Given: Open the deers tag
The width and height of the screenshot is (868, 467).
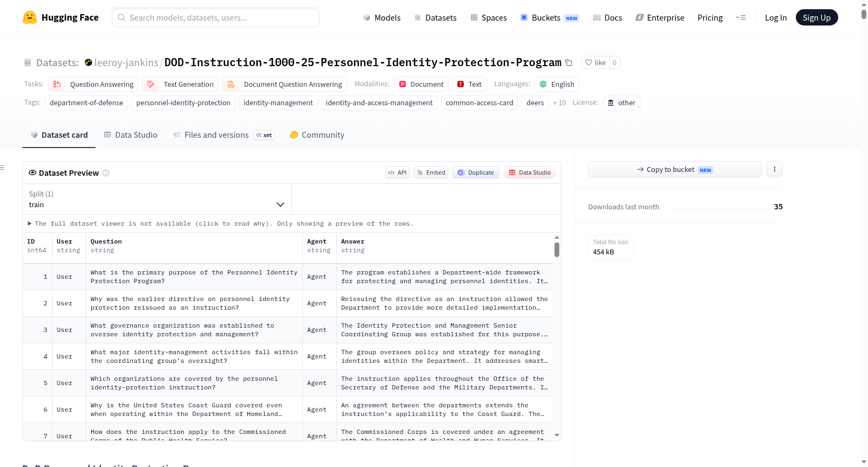Looking at the screenshot, I should click(535, 103).
